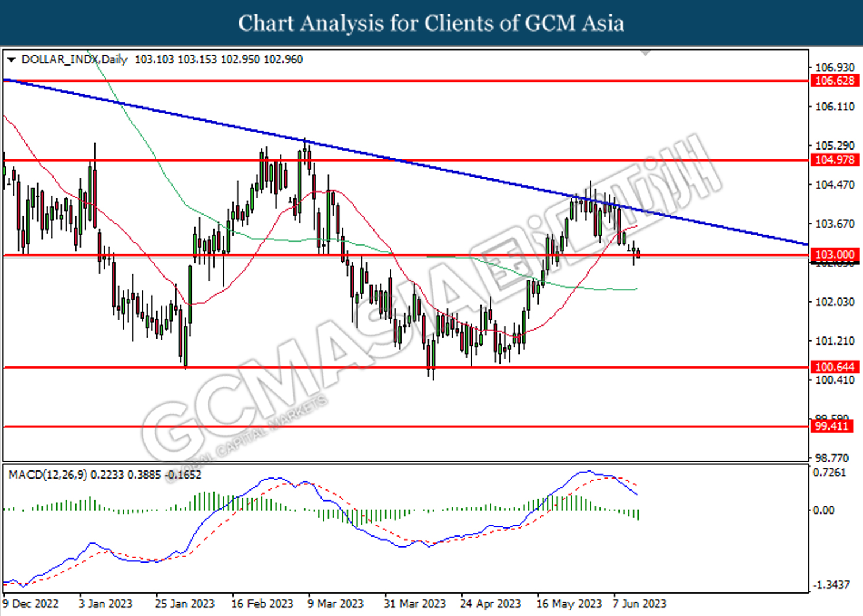Select the latest candlestick at 103.000 level
The width and height of the screenshot is (863, 616).
click(x=638, y=254)
